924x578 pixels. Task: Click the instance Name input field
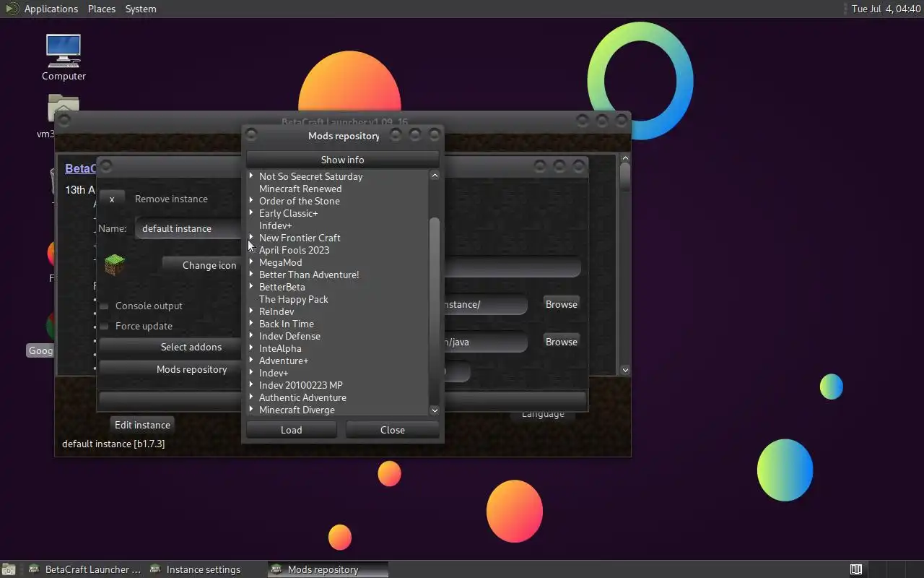pos(188,228)
